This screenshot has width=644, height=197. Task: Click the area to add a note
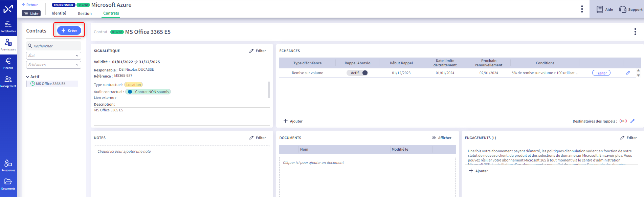tap(182, 171)
